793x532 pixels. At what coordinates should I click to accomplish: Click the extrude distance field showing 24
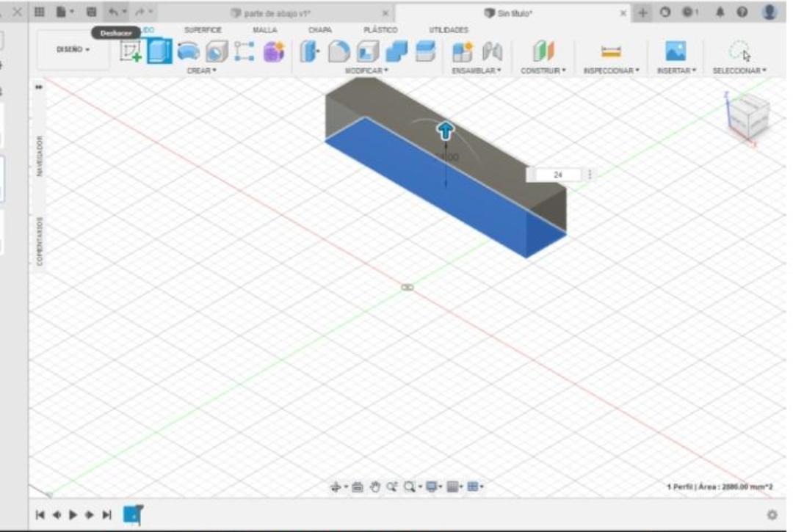(557, 175)
